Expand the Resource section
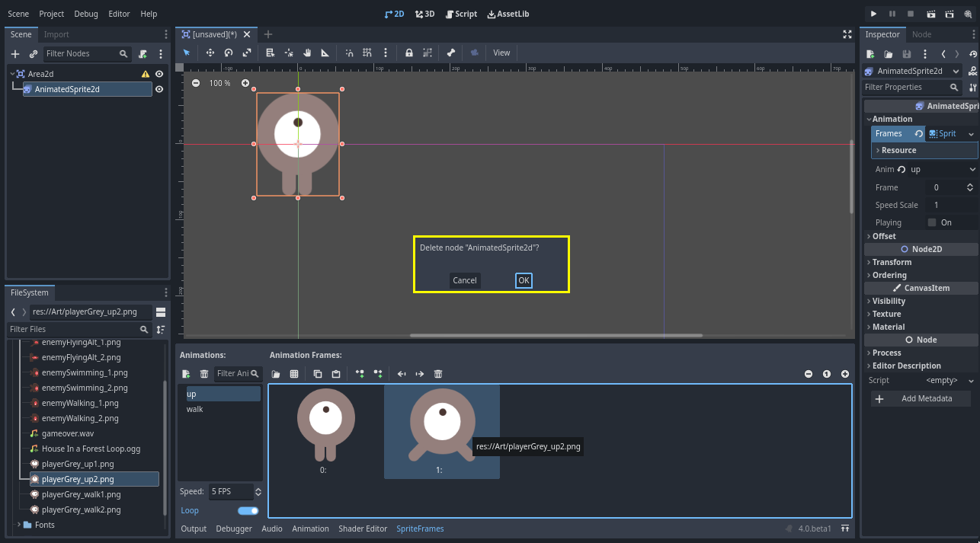The width and height of the screenshot is (980, 543). [924, 150]
